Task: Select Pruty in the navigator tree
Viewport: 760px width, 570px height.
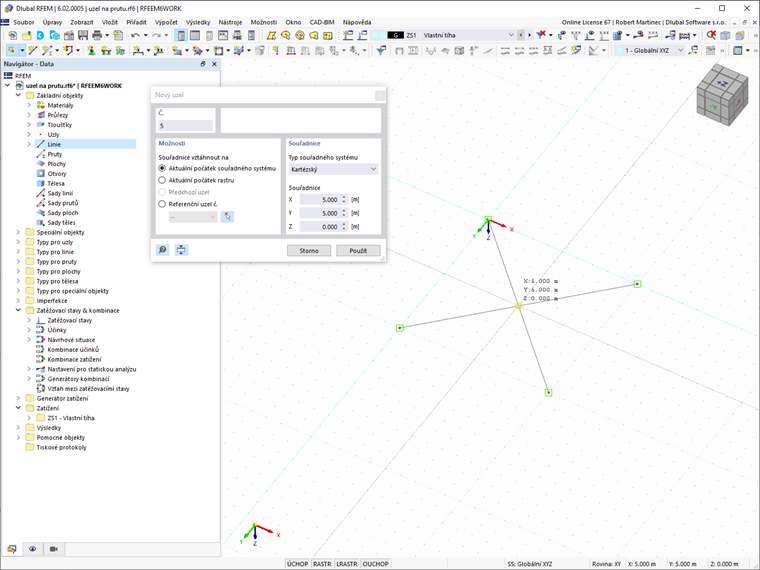Action: tap(54, 154)
